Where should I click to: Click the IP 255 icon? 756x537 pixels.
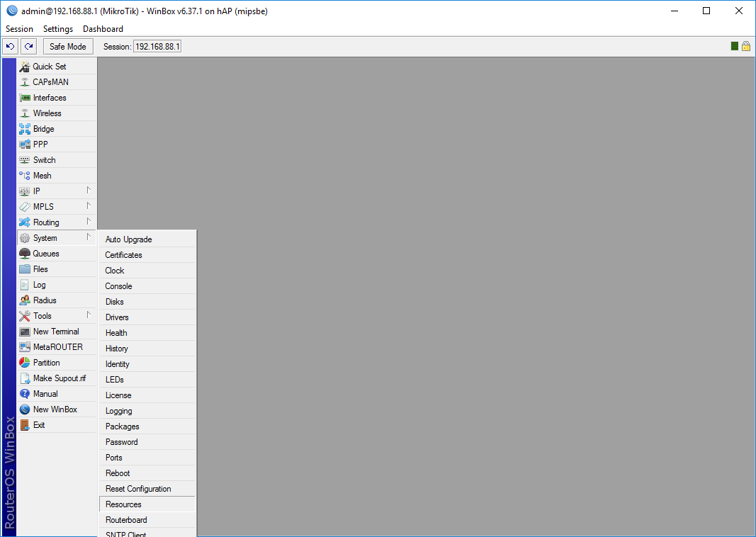[x=25, y=191]
